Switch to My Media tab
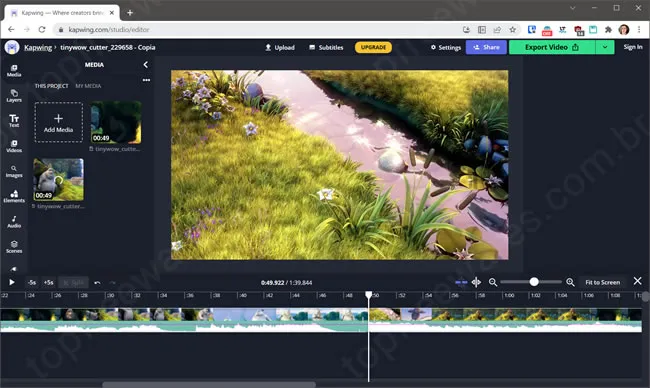 [x=88, y=86]
